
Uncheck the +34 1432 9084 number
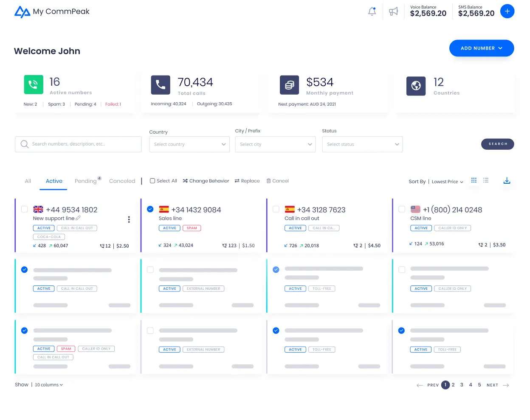pyautogui.click(x=150, y=209)
